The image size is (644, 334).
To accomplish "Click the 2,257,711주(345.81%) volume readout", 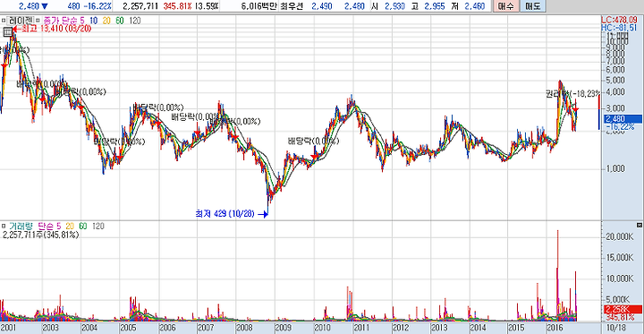I will [40, 235].
